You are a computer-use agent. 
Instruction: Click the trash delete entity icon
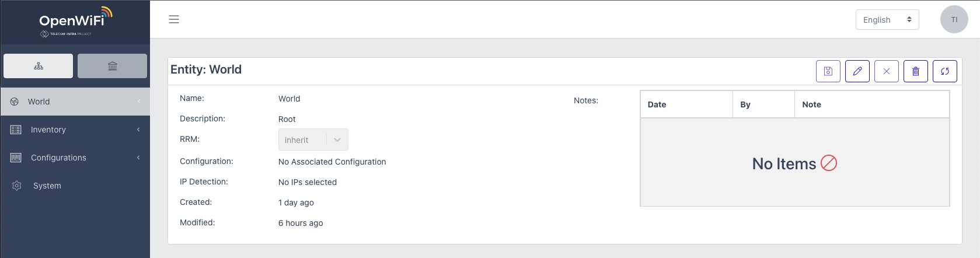coord(915,71)
